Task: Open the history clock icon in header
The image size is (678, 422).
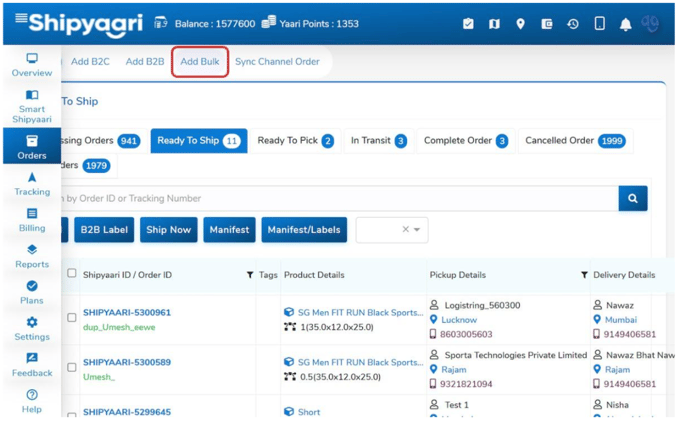Action: (573, 24)
